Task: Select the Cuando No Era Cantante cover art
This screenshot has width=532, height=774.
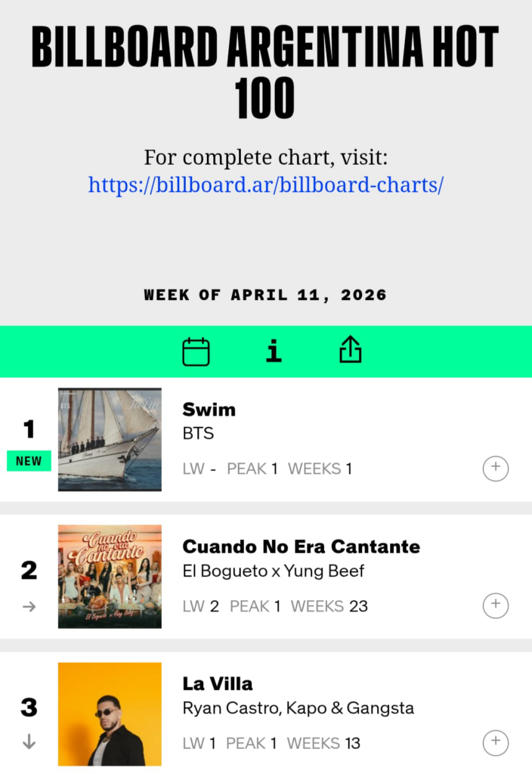Action: tap(110, 577)
